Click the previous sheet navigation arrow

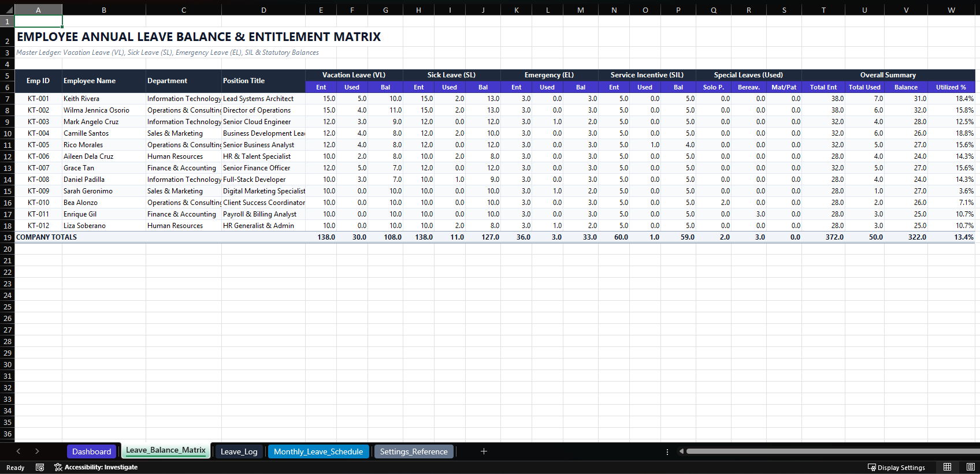18,451
